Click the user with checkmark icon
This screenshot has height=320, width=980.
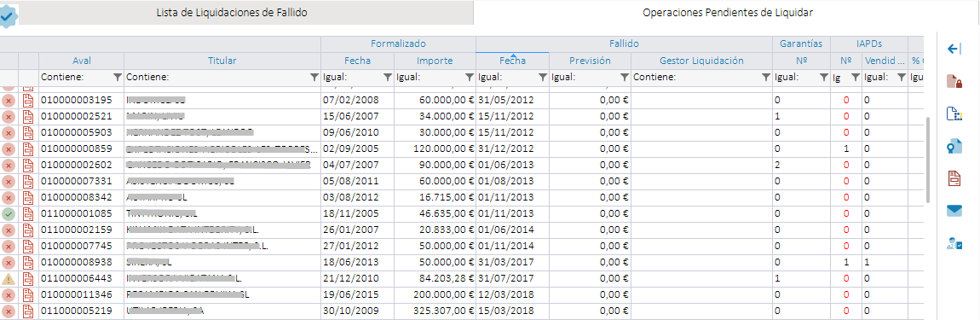[954, 243]
